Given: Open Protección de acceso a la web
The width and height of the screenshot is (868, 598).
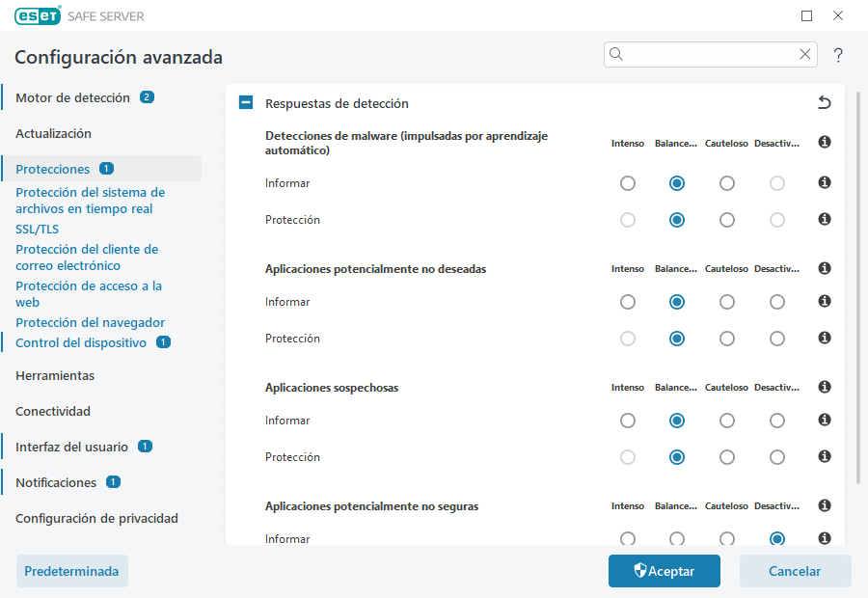Looking at the screenshot, I should [x=89, y=294].
